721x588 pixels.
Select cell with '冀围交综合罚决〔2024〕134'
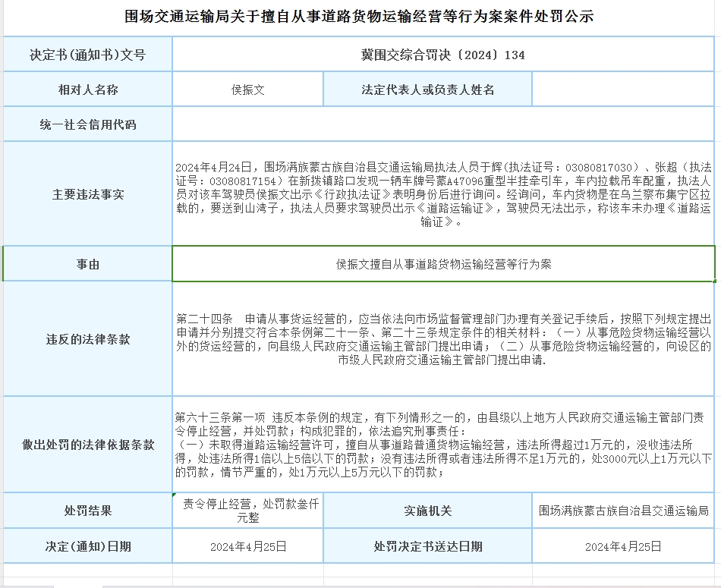pos(442,55)
